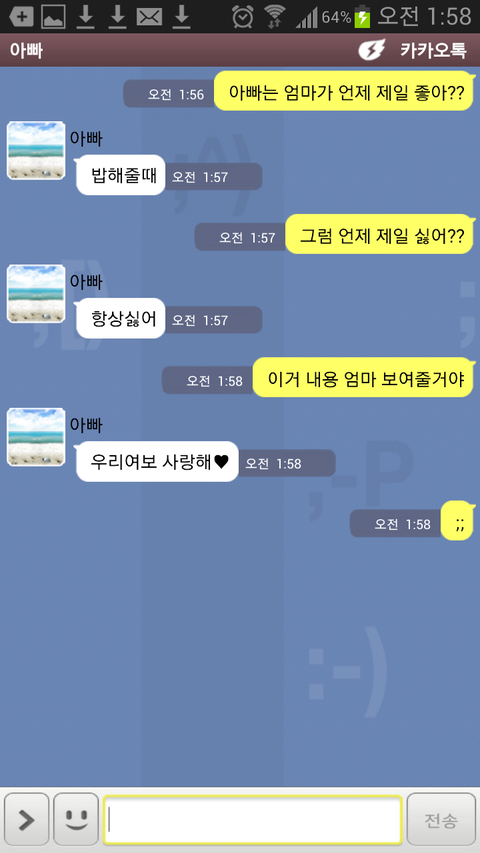480x853 pixels.
Task: Tap 아빠's profile picture beside 항상싫어
Action: click(36, 294)
